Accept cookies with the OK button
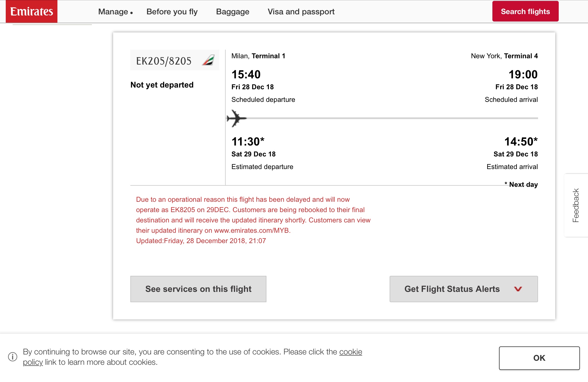This screenshot has height=382, width=588. coord(539,358)
